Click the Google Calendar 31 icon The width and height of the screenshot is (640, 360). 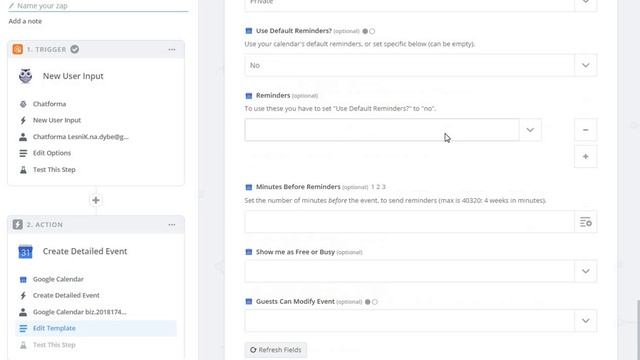click(x=25, y=251)
